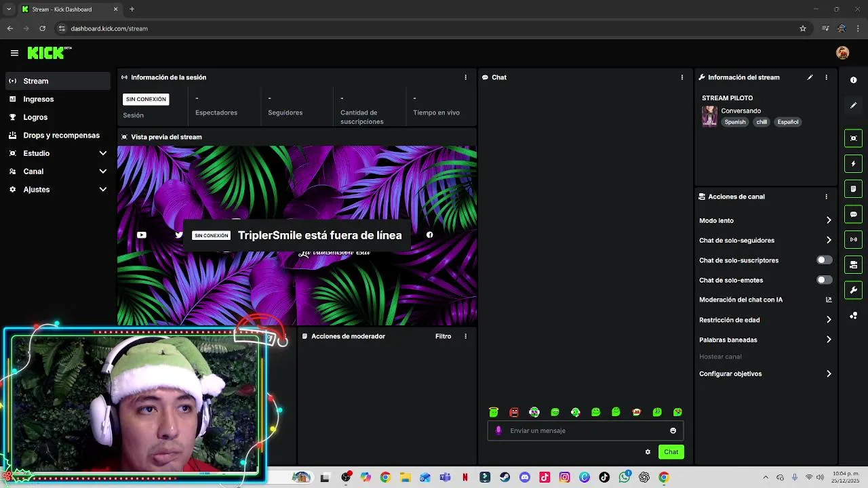Open Acciones de canal three-dot menu
This screenshot has width=868, height=488.
pos(826,197)
